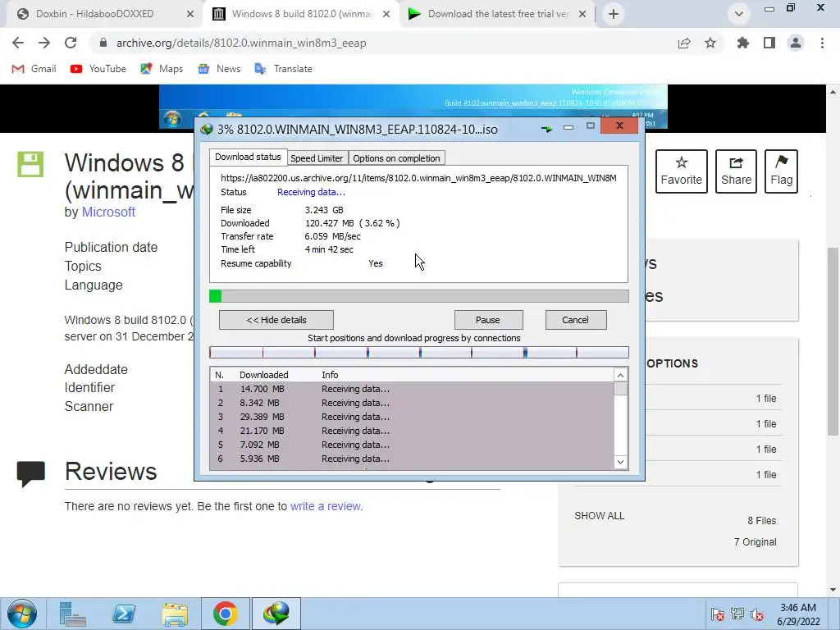Open the Options on completion tab
Image resolution: width=840 pixels, height=630 pixels.
point(396,158)
